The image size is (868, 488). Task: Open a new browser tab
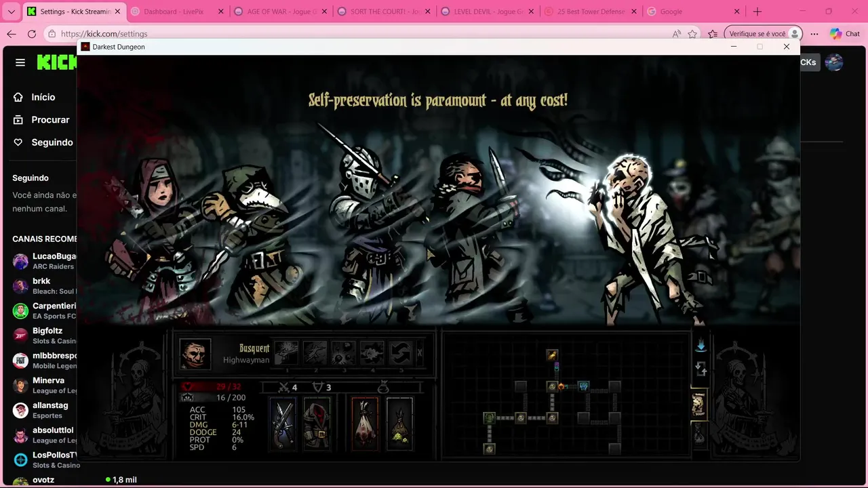click(x=757, y=12)
